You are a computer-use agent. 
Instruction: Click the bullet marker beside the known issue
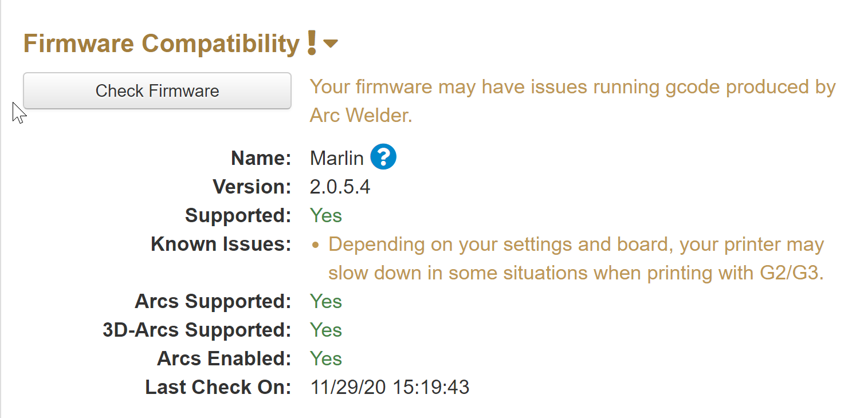pos(315,244)
